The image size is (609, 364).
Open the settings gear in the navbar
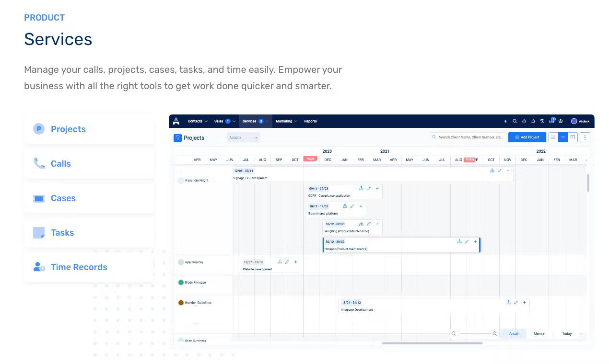tap(560, 121)
